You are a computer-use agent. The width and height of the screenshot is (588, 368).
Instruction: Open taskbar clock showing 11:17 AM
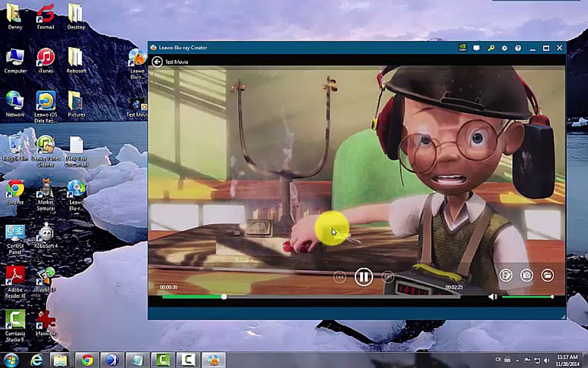point(567,360)
